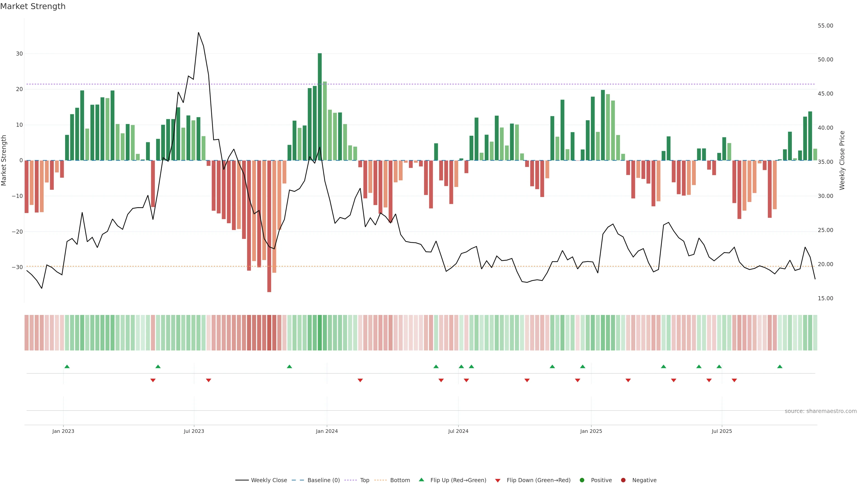Screen dimensions: 868x488
Task: Click the Weekly Close Price axis title
Action: (x=842, y=160)
